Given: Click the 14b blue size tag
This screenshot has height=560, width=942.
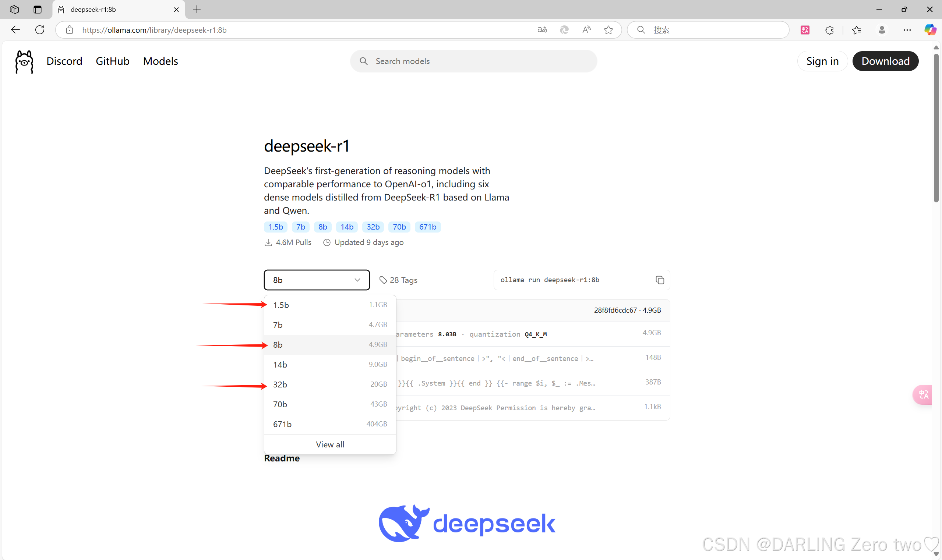Looking at the screenshot, I should pos(347,227).
